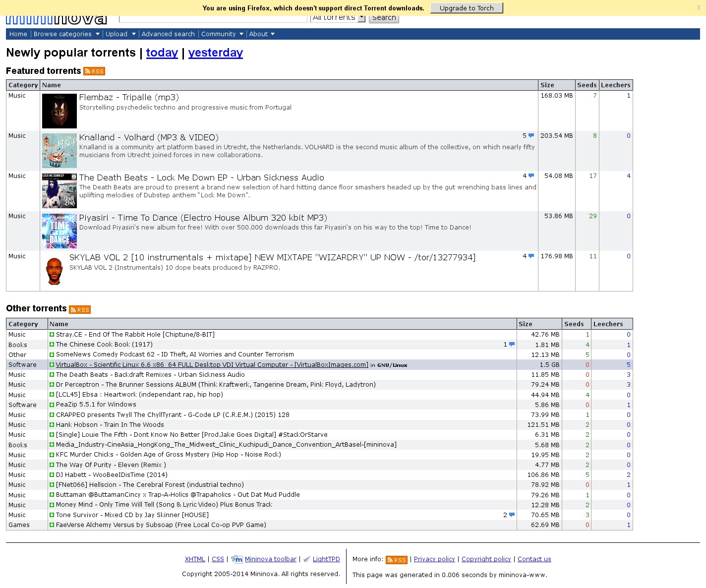Close the yellow Firefox notification bar
The image size is (706, 588).
click(699, 8)
